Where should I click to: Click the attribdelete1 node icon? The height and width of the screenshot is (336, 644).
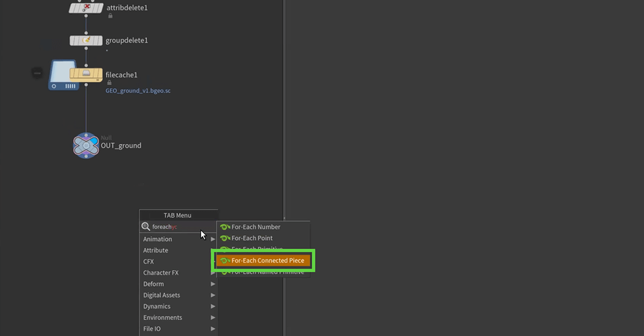86,8
